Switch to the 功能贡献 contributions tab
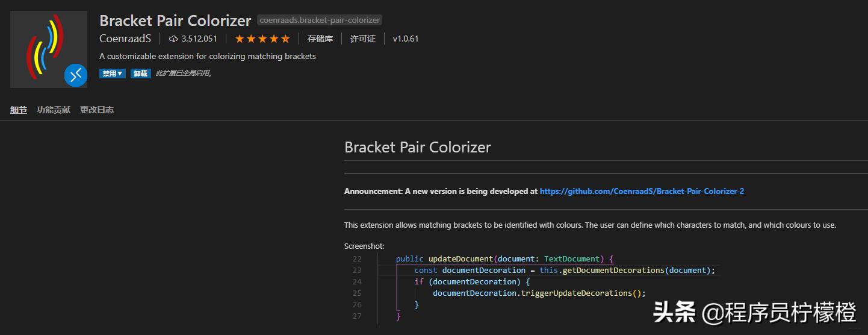Image resolution: width=868 pixels, height=335 pixels. [x=54, y=110]
